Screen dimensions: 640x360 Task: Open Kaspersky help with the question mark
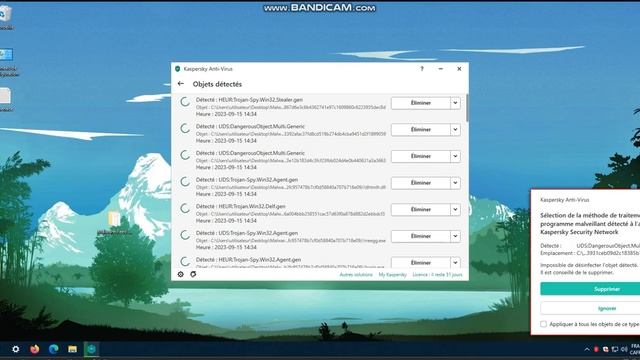pyautogui.click(x=422, y=69)
